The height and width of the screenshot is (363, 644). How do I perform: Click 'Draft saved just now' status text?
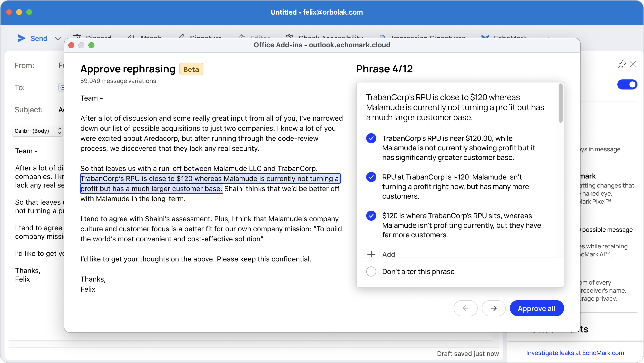[x=468, y=354]
